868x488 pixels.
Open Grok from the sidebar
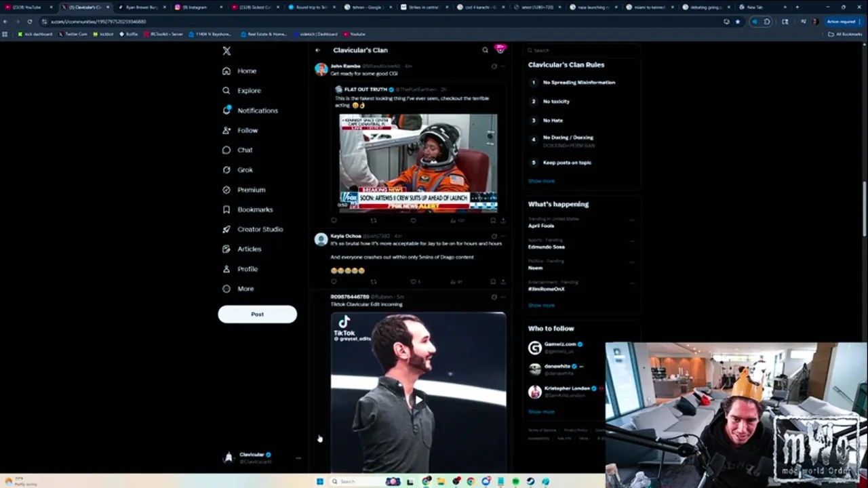pos(237,169)
